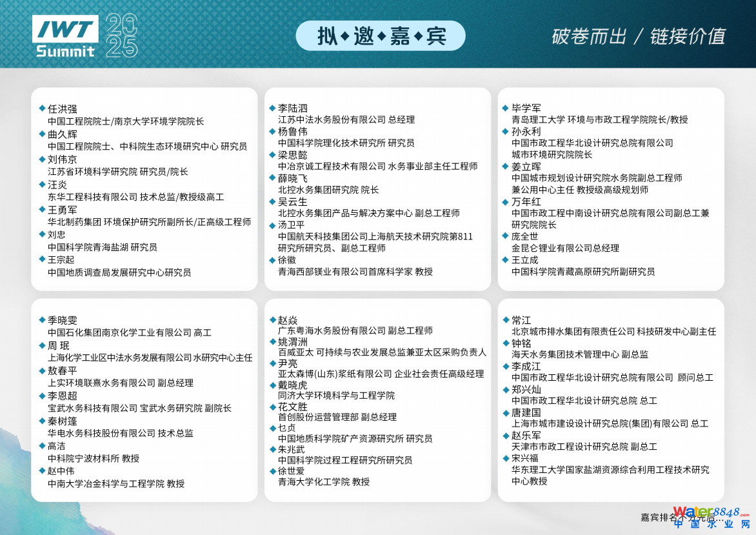
Task: Click 中国地质调查局发展研究中心研究员
Action: 119,272
